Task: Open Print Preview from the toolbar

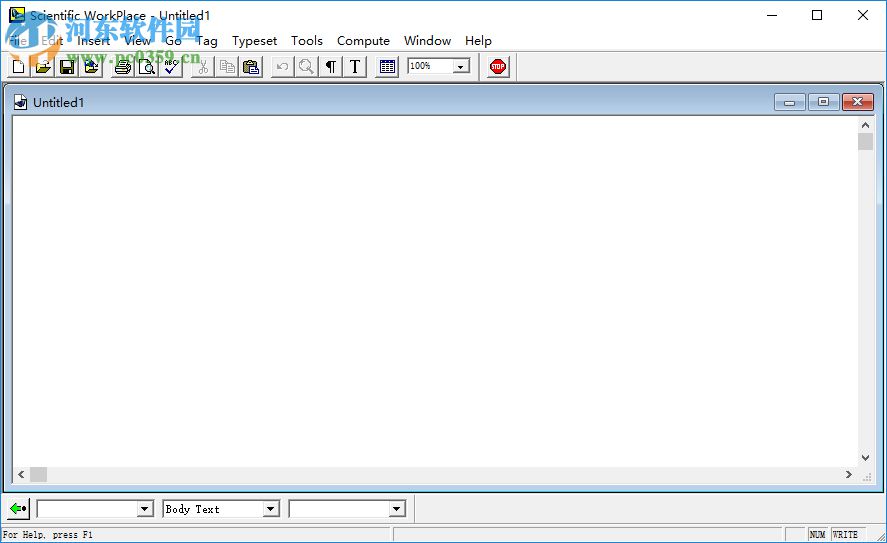Action: coord(147,67)
